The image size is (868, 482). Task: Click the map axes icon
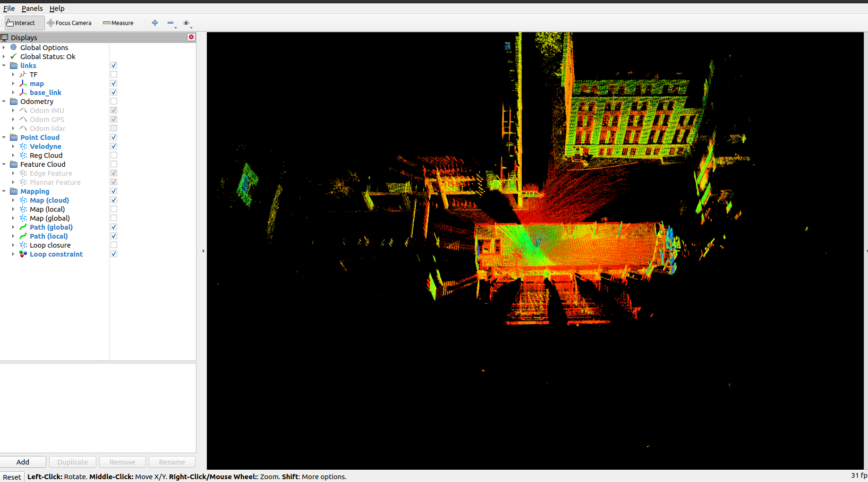(23, 83)
